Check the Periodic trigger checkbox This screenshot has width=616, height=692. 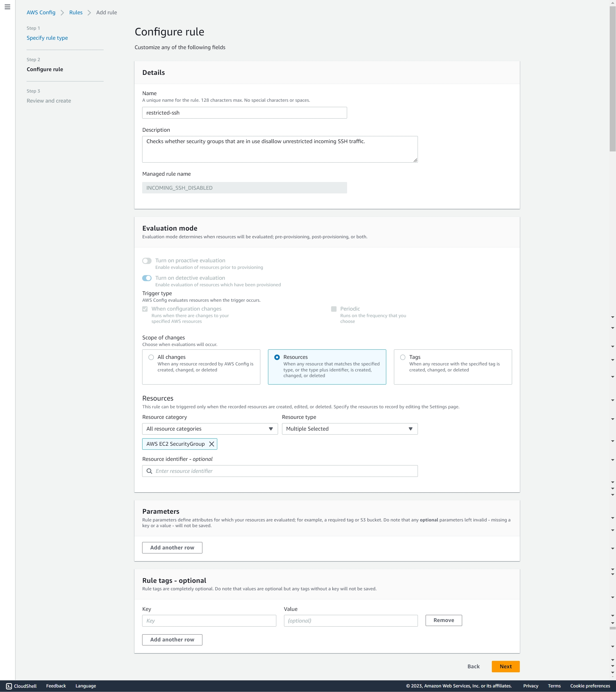334,309
